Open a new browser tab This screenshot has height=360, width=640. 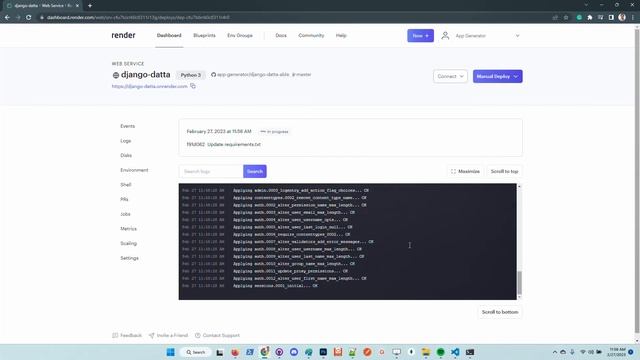(x=90, y=6)
